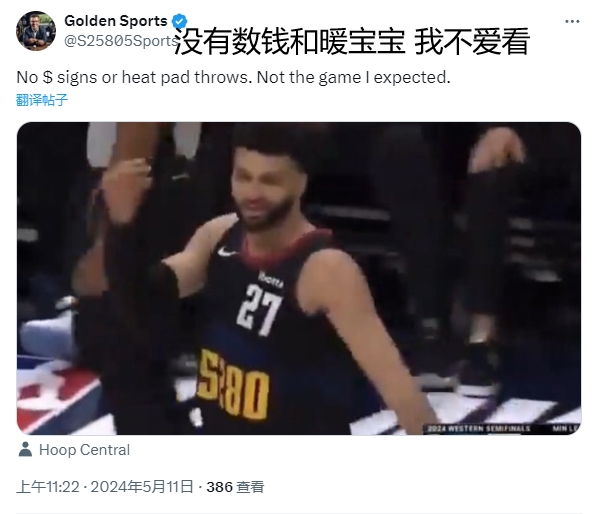This screenshot has width=594, height=514.
Task: Click the Nike swoosh on the jersey
Action: [x=227, y=251]
